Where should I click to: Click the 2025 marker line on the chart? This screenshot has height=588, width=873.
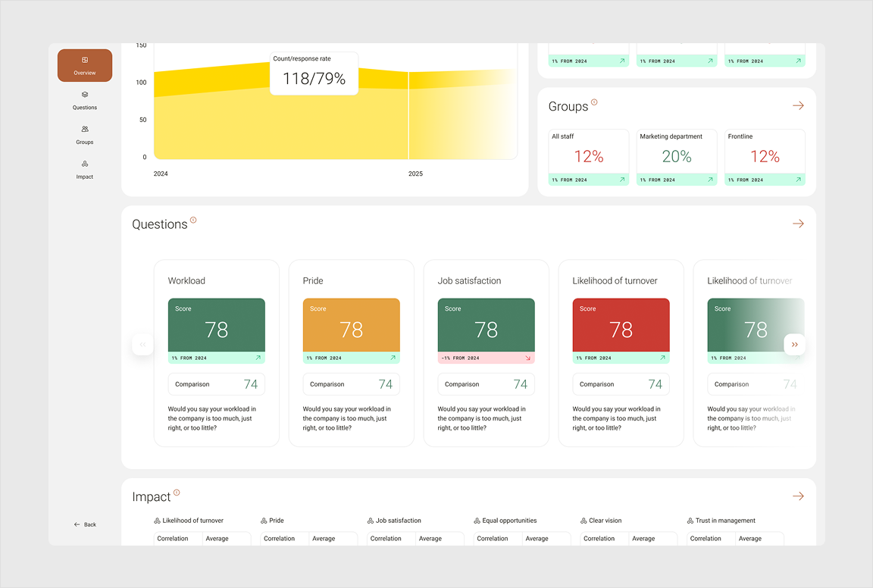click(408, 115)
